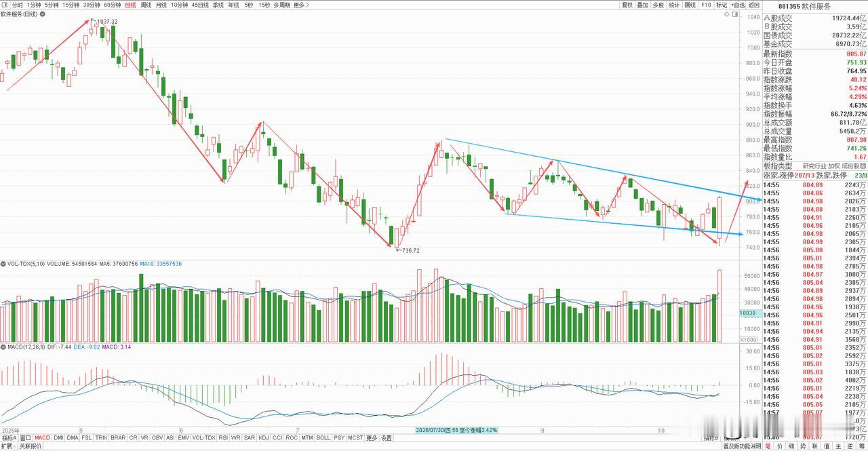Select the RSI indicator tab
Image resolution: width=868 pixels, height=451 pixels.
click(x=223, y=438)
